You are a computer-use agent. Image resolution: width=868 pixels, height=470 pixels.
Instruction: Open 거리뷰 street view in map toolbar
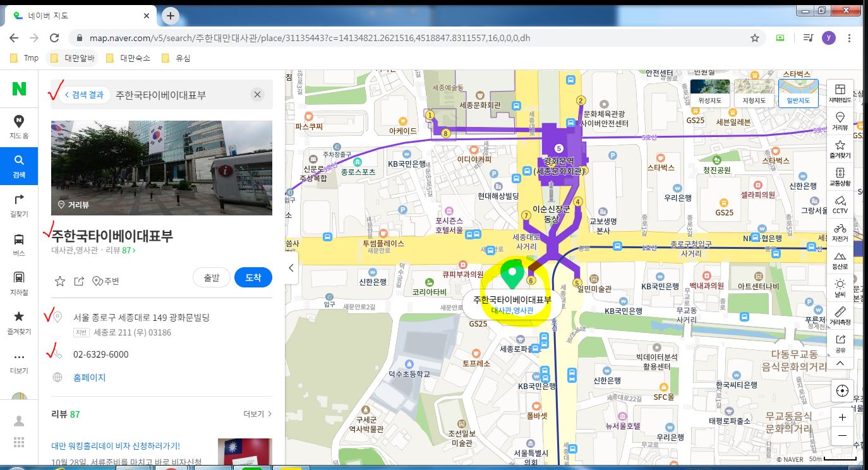tap(840, 121)
